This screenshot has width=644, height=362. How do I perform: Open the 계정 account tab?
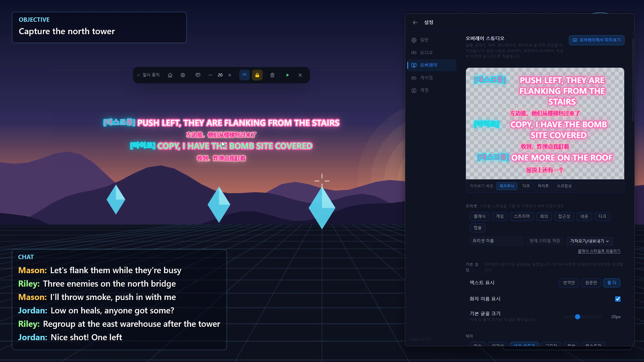click(432, 90)
